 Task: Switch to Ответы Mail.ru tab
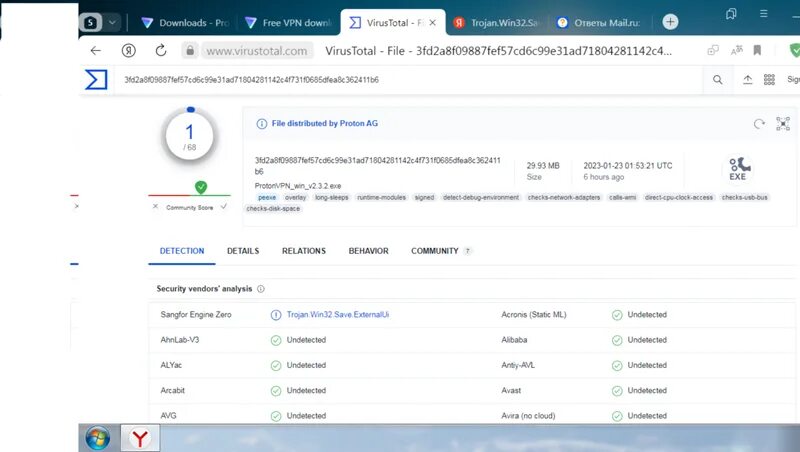click(x=599, y=22)
